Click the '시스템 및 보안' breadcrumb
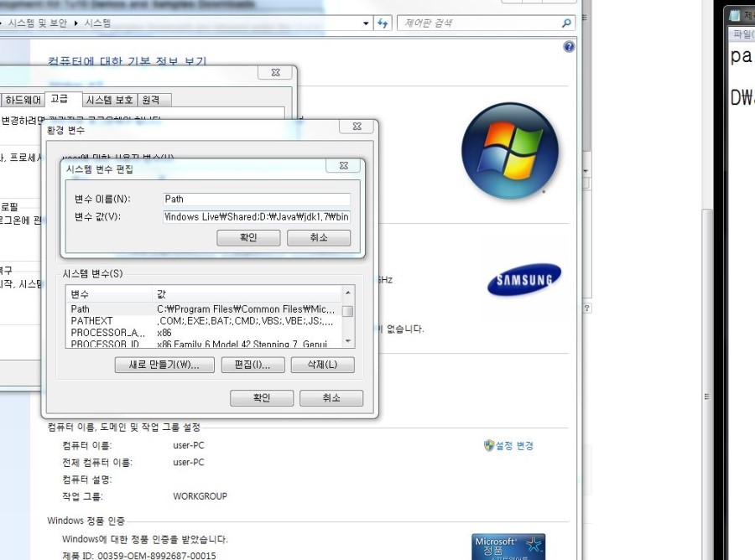Screen dimensions: 755x560 click(x=38, y=23)
